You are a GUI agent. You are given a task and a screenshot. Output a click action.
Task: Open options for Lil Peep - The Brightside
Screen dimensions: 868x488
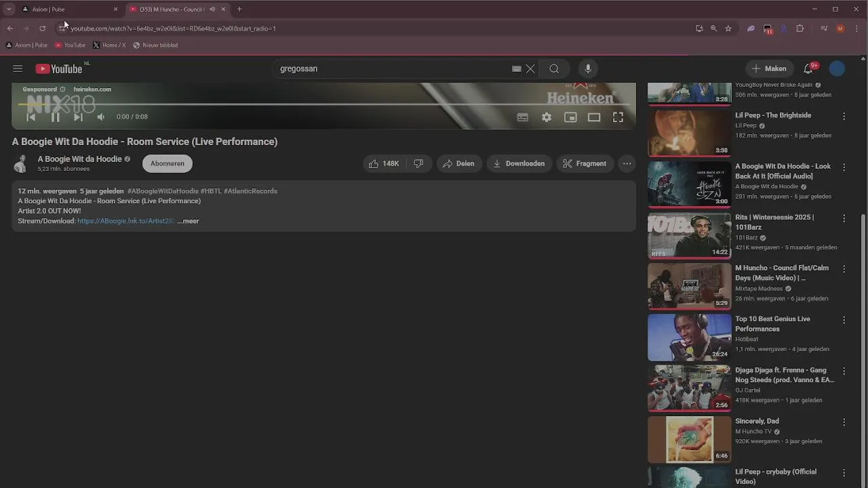click(x=844, y=116)
